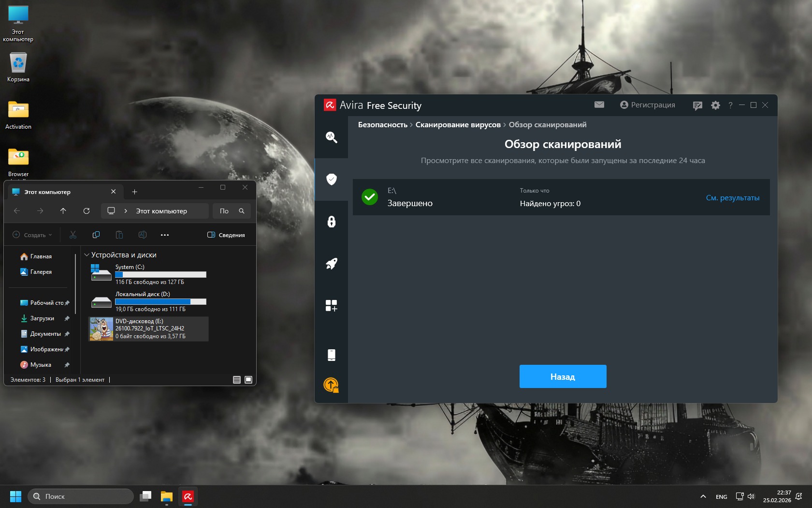This screenshot has width=812, height=508.
Task: Click the Avira feedback chat icon
Action: click(x=697, y=105)
